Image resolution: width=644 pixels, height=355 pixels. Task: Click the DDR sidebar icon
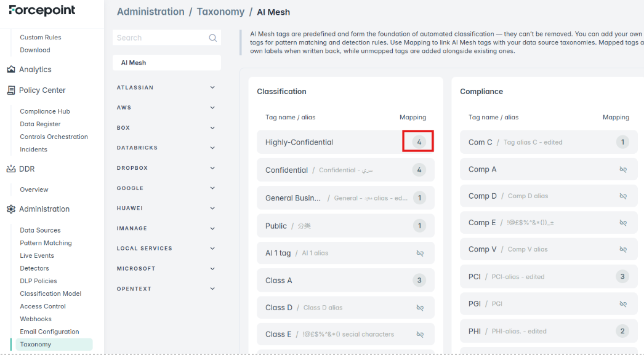click(x=11, y=169)
